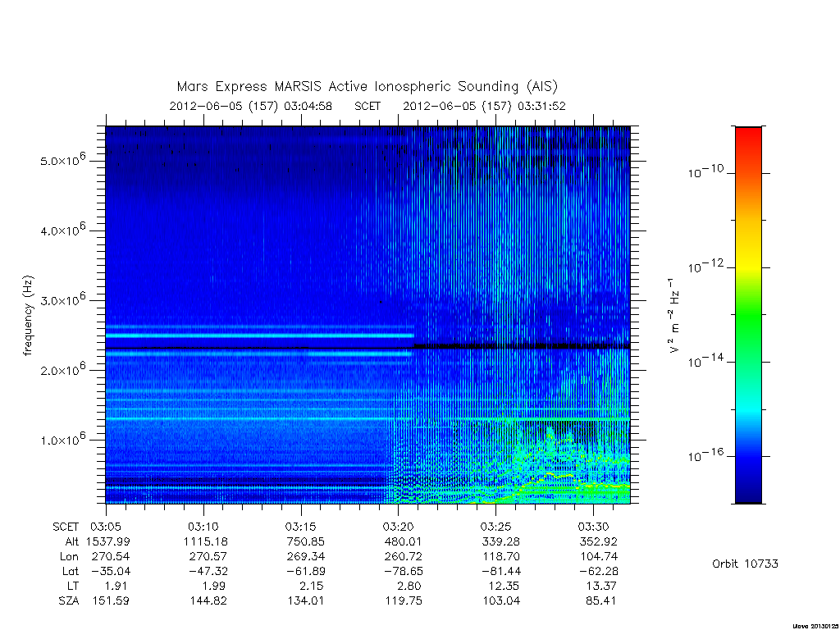Click the end timestamp "2012-06-05 (157) 03:31:52"
The image size is (840, 630).
(x=484, y=106)
